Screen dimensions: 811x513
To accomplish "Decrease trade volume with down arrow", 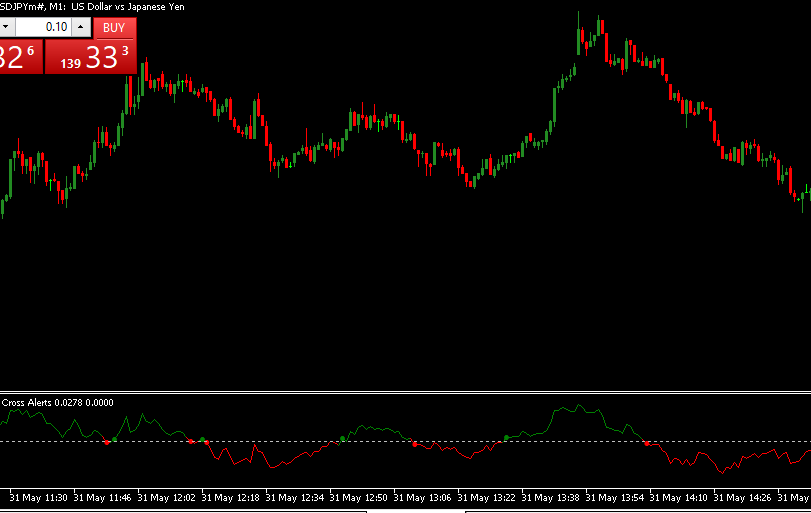I will tap(6, 27).
